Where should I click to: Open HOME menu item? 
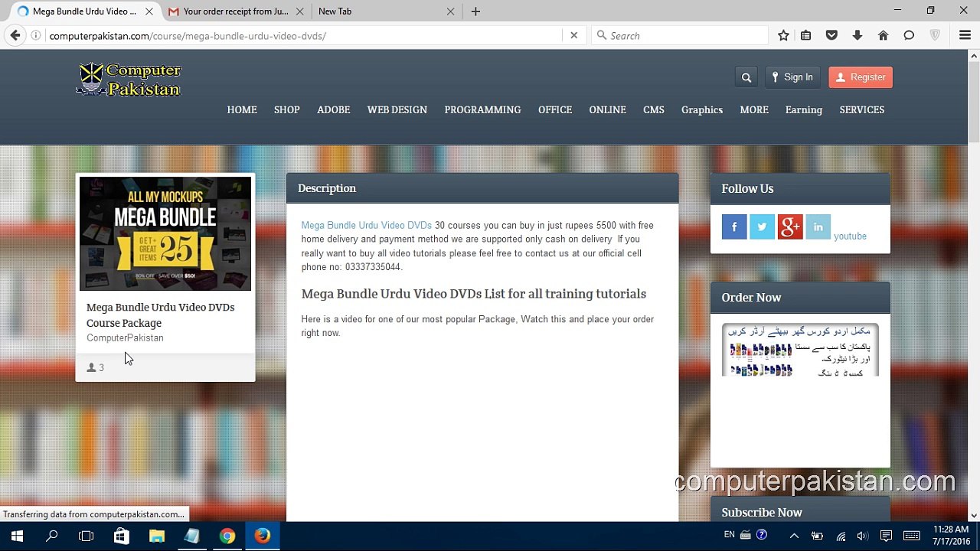242,110
